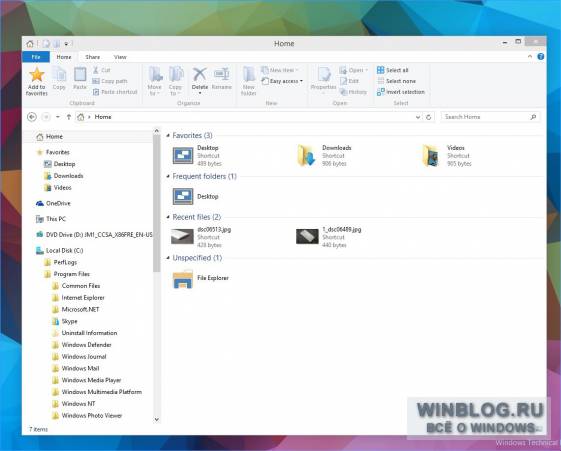Image resolution: width=561 pixels, height=451 pixels.
Task: Open the File menu tab
Action: [36, 57]
